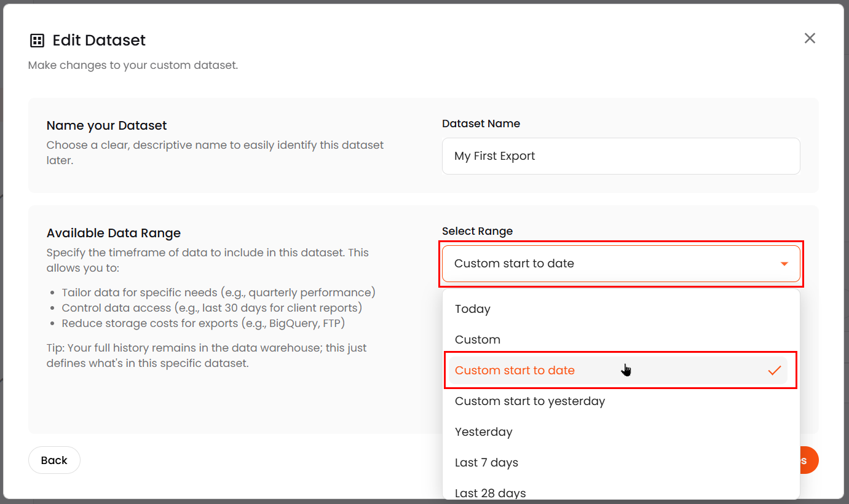The height and width of the screenshot is (504, 849).
Task: Click the Dataset Name field label
Action: [481, 124]
